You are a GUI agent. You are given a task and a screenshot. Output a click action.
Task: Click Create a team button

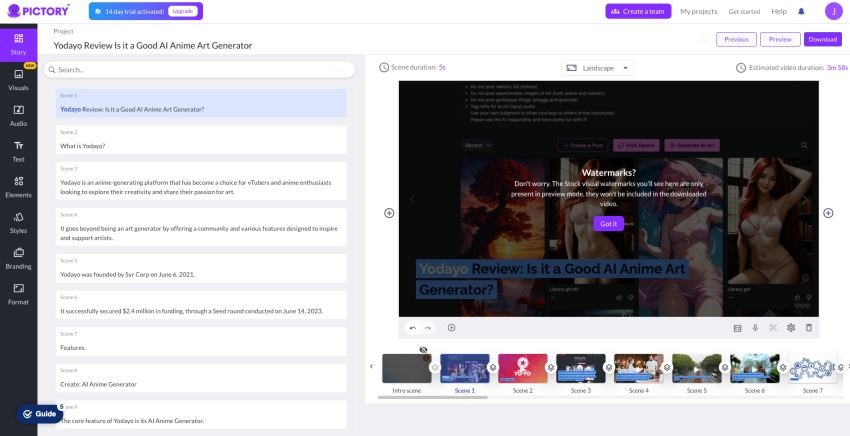(638, 11)
